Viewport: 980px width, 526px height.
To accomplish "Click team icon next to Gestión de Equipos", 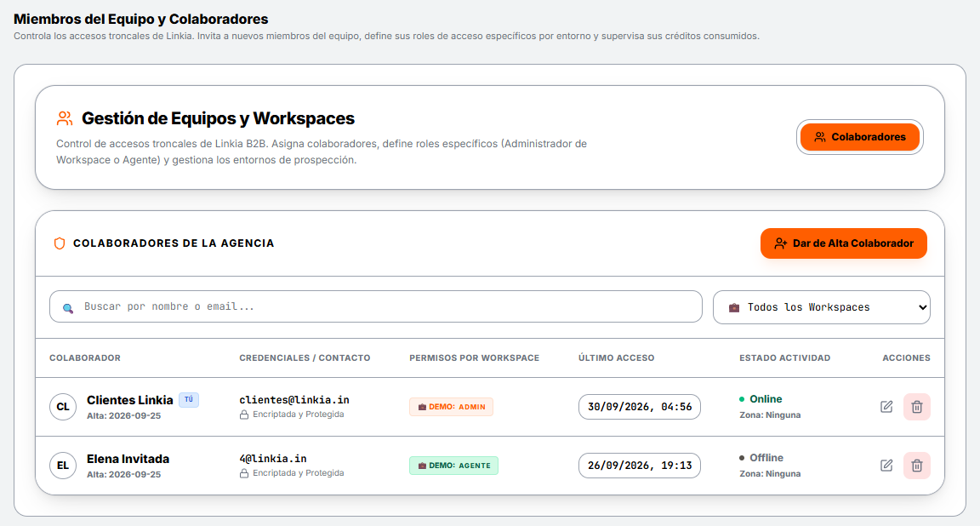I will pyautogui.click(x=65, y=118).
